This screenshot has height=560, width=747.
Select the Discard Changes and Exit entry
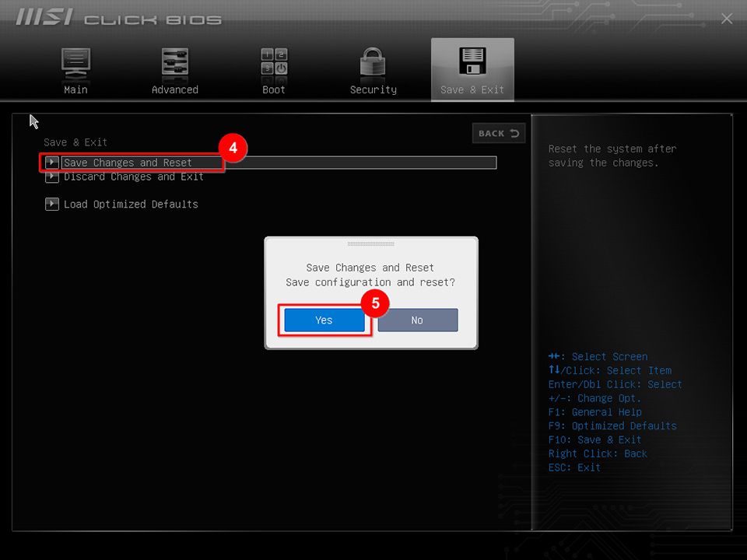(134, 177)
